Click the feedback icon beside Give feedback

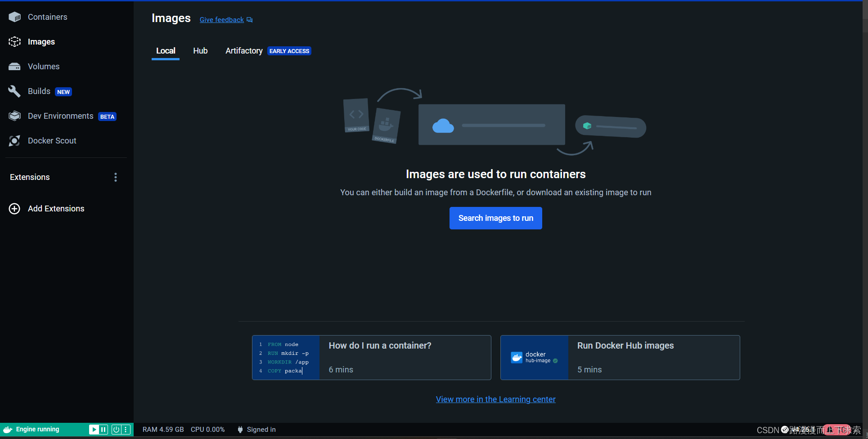pos(250,20)
